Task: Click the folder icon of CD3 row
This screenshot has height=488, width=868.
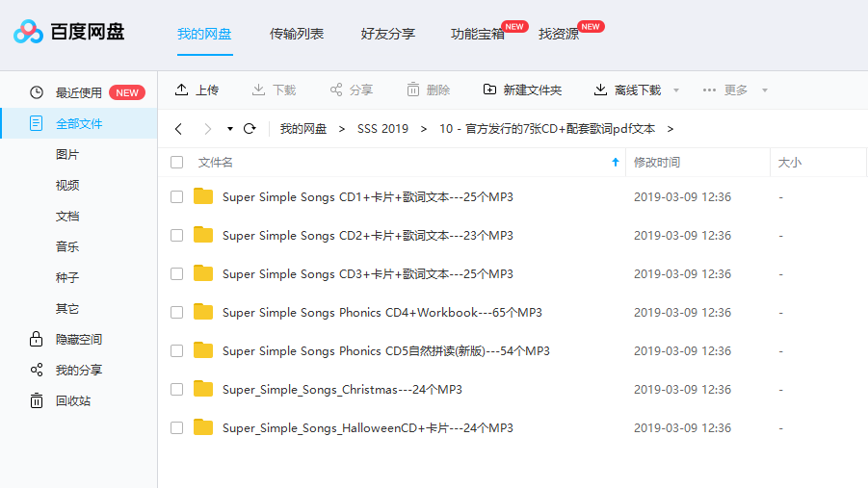Action: tap(203, 273)
